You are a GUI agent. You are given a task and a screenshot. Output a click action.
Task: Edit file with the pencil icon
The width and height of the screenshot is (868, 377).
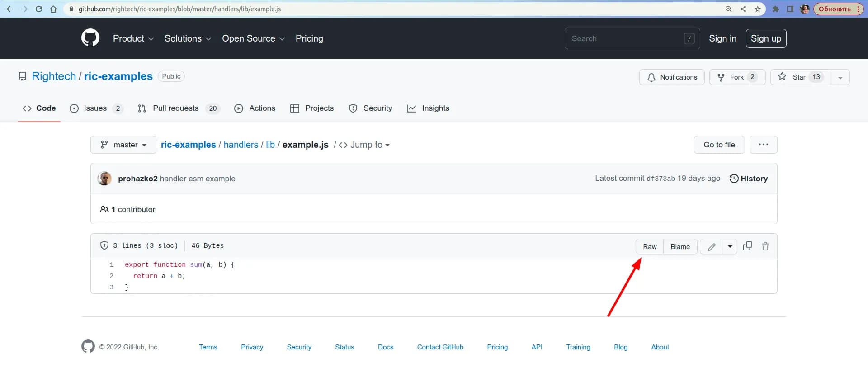point(712,247)
